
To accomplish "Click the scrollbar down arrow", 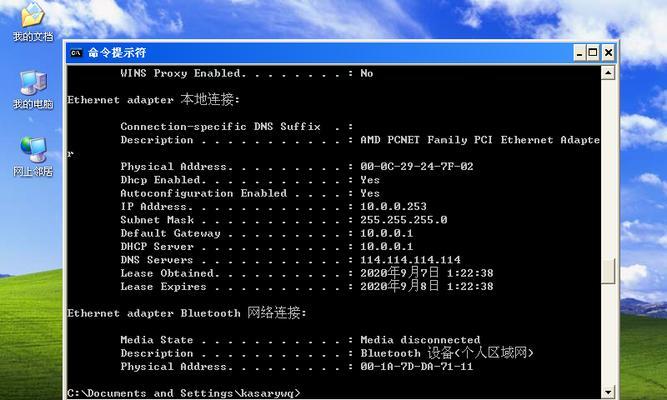I will tap(608, 392).
